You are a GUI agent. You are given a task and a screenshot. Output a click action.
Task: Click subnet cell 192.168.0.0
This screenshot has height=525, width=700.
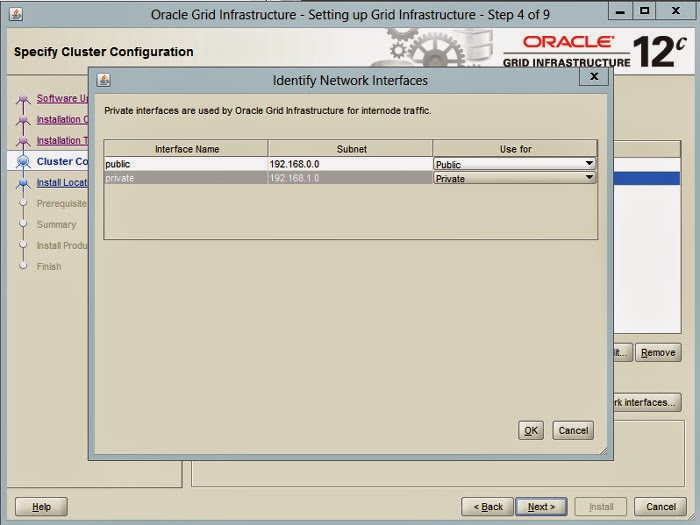[350, 164]
